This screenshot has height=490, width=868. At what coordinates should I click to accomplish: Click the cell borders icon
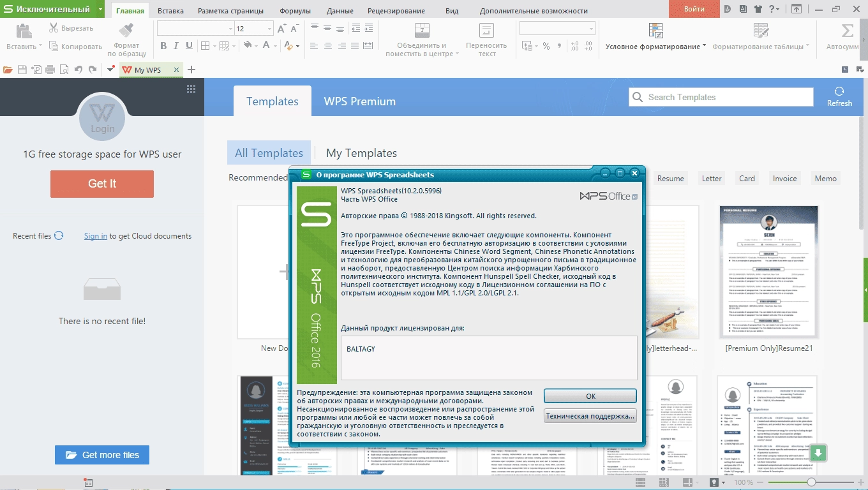(x=205, y=46)
